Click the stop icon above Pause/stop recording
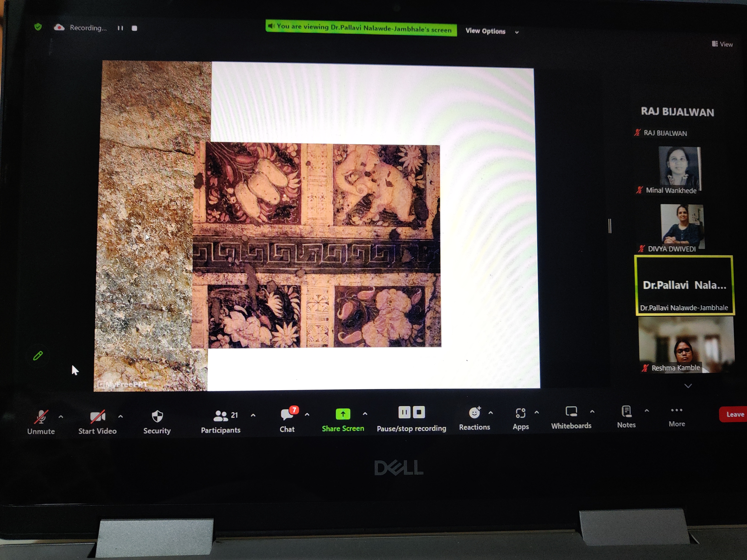The width and height of the screenshot is (747, 560). click(419, 412)
